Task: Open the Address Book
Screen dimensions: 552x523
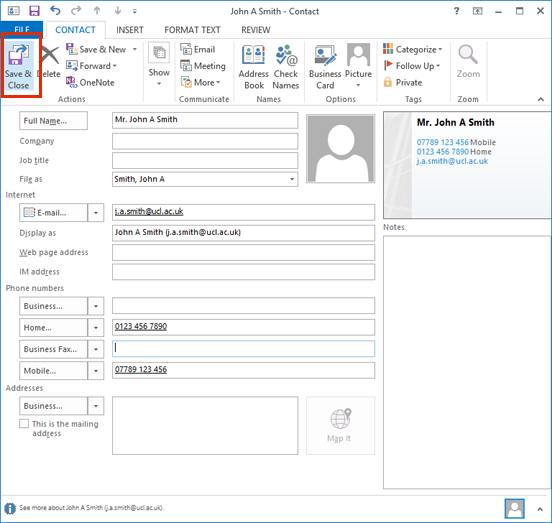Action: click(253, 67)
